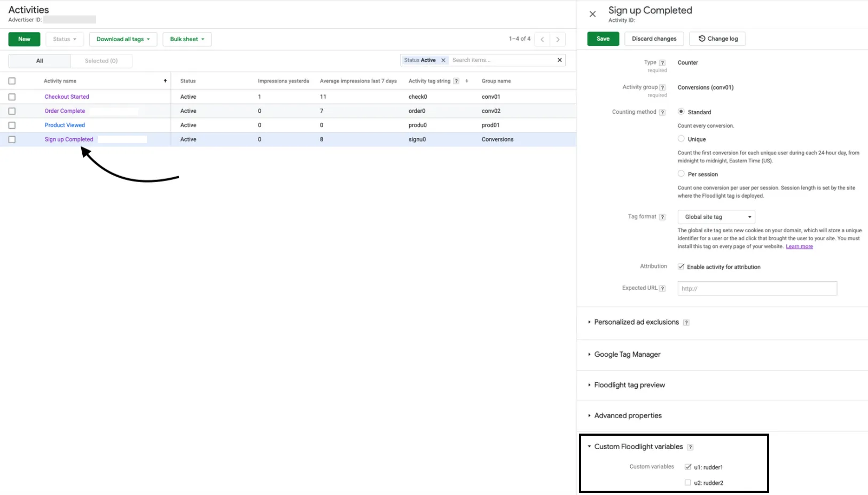Go to previous page of activities
The height and width of the screenshot is (495, 868).
coord(542,39)
